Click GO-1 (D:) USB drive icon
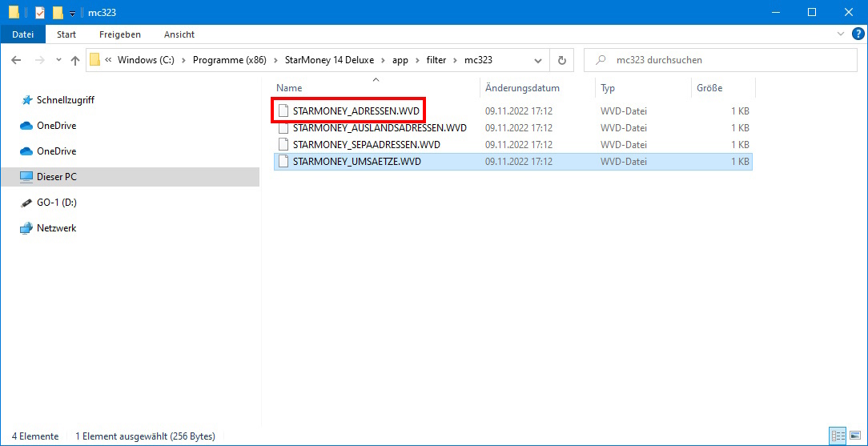868x446 pixels. 26,203
